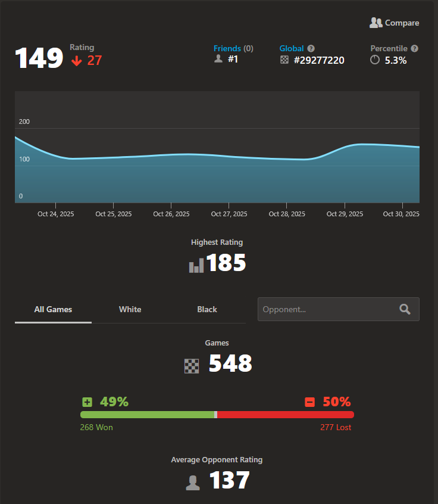Screen dimensions: 438x504
Task: Click the highest rating value 185
Action: coord(226,263)
